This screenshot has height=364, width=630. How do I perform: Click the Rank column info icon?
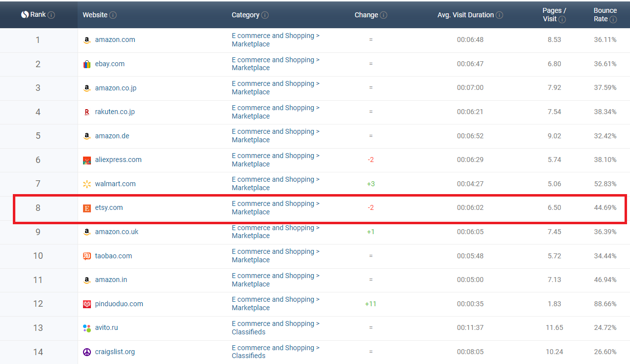click(x=51, y=15)
